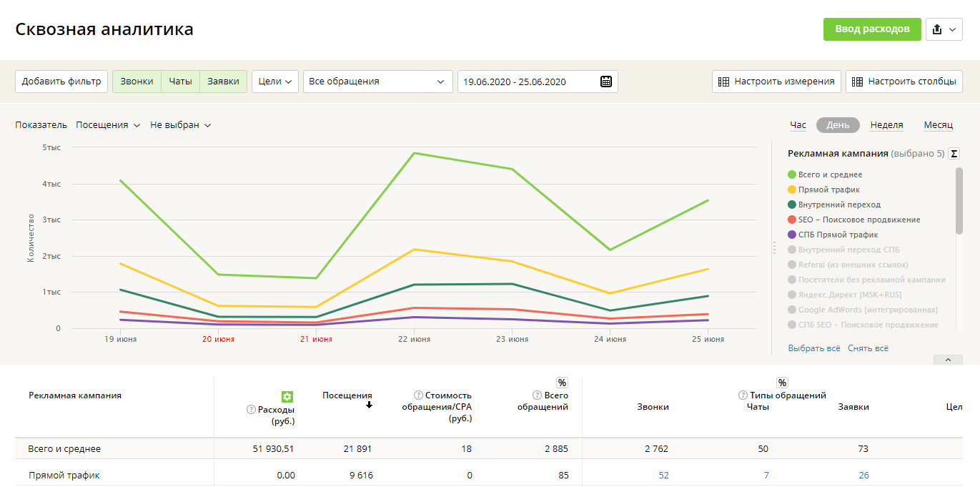The width and height of the screenshot is (980, 487).
Task: Click the campaign legend scrollbar
Action: click(x=959, y=200)
